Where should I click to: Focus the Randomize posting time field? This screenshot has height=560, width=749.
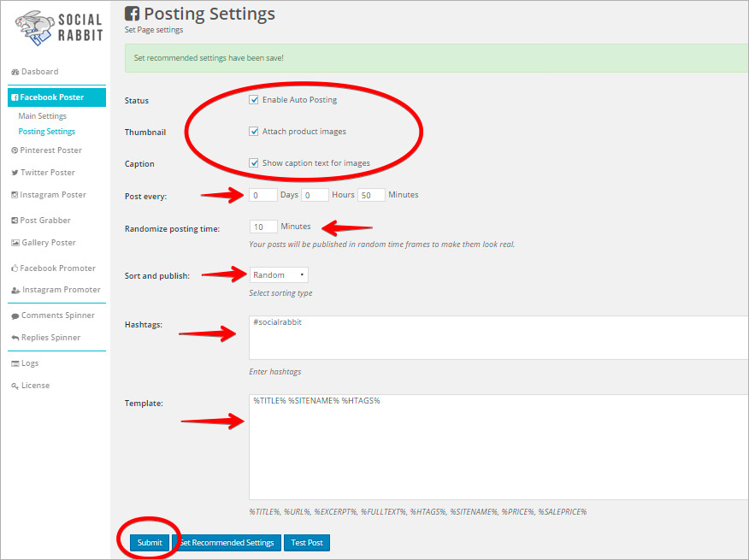coord(263,227)
